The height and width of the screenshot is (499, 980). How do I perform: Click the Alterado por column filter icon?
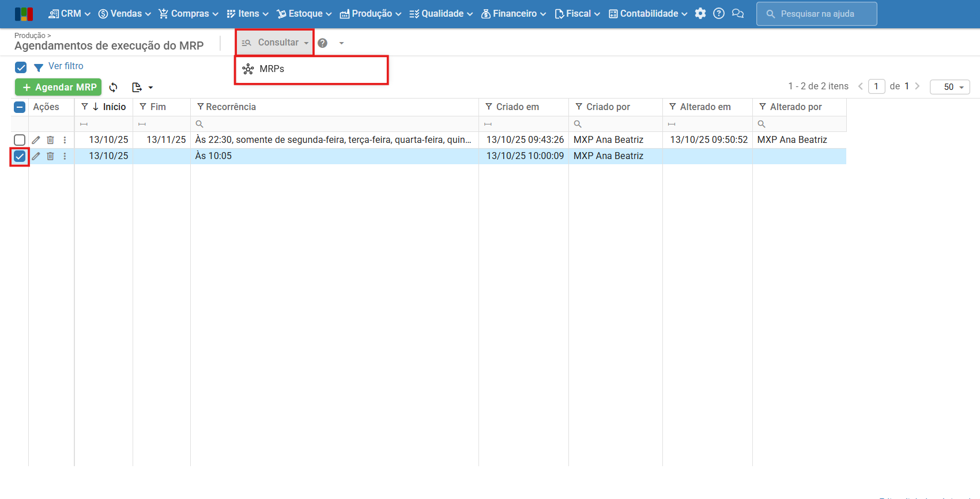[763, 107]
